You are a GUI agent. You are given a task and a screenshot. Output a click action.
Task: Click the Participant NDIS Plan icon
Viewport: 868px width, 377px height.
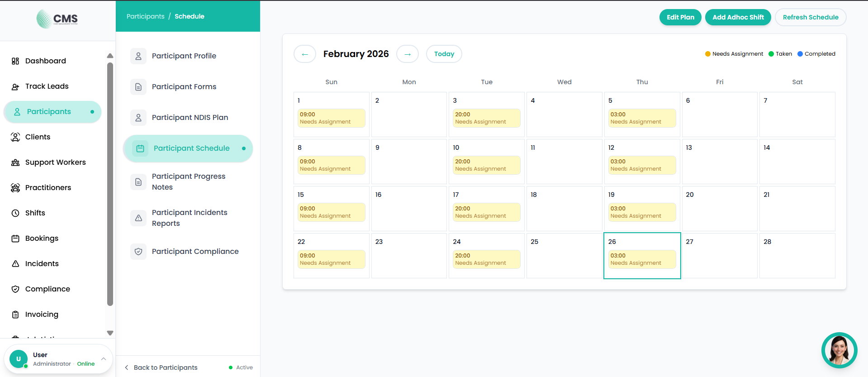(x=138, y=118)
